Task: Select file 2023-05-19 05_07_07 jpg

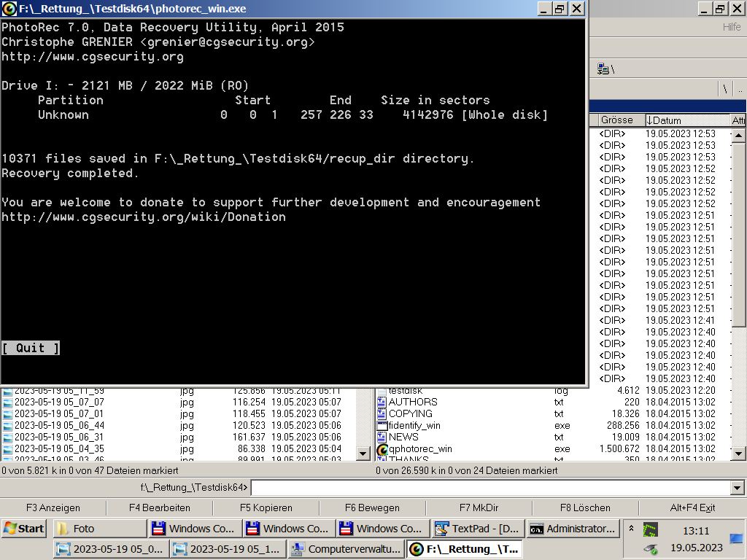Action: (59, 402)
